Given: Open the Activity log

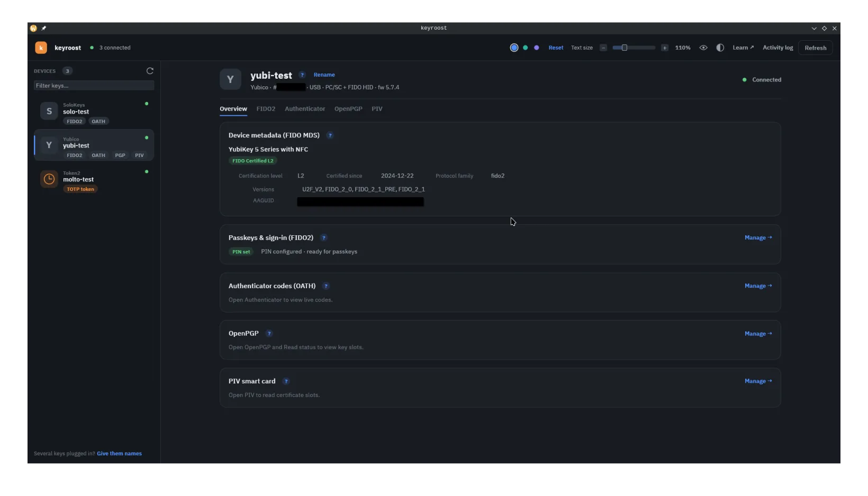Looking at the screenshot, I should coord(777,48).
